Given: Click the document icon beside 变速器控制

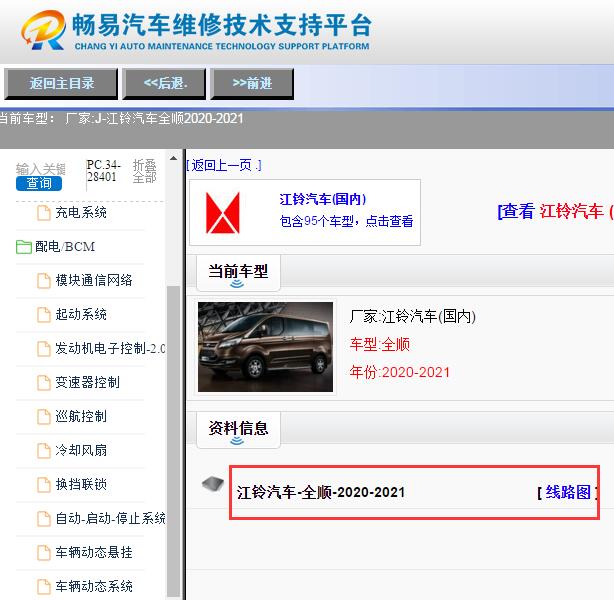Looking at the screenshot, I should (43, 383).
